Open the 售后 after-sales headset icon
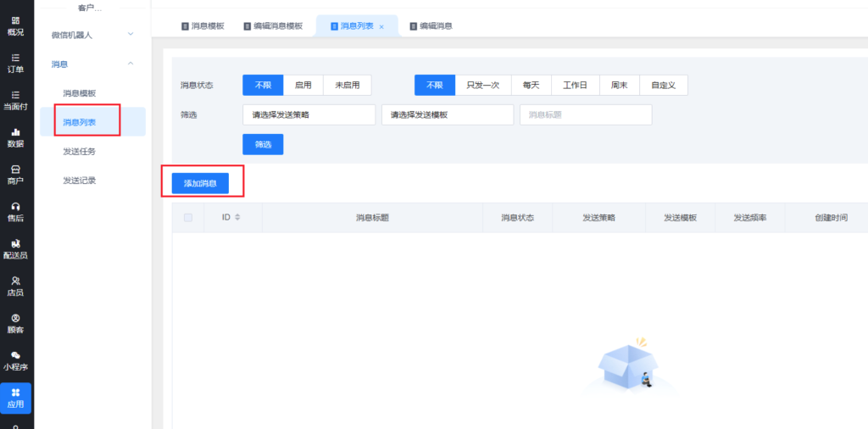The height and width of the screenshot is (429, 868). coord(16,212)
